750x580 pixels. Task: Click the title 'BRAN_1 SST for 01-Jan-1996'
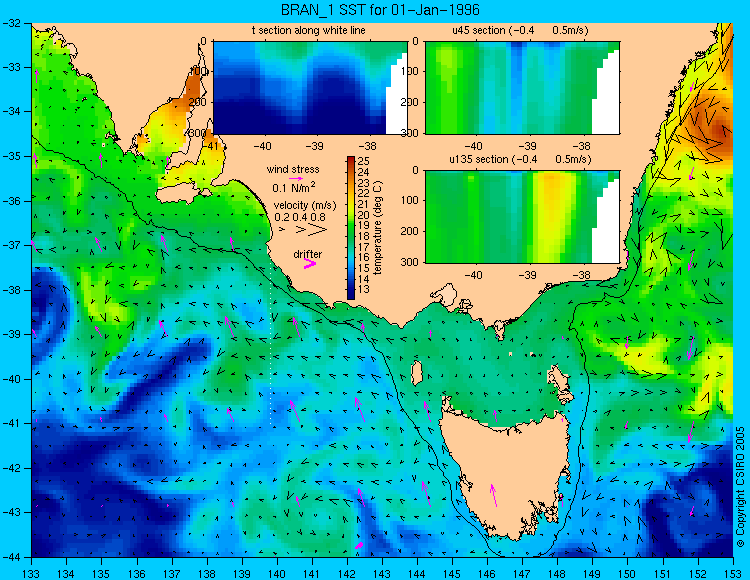point(380,10)
